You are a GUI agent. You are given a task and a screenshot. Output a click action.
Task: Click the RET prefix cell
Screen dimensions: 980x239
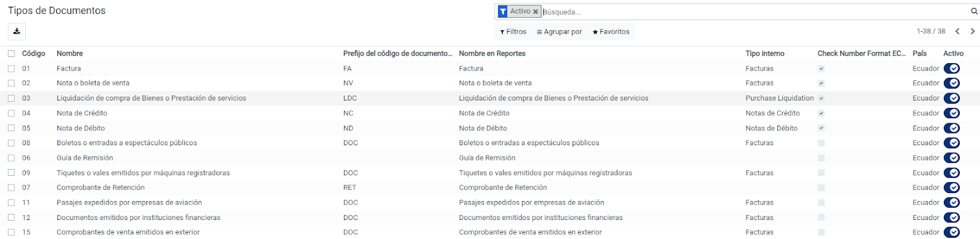pos(350,188)
